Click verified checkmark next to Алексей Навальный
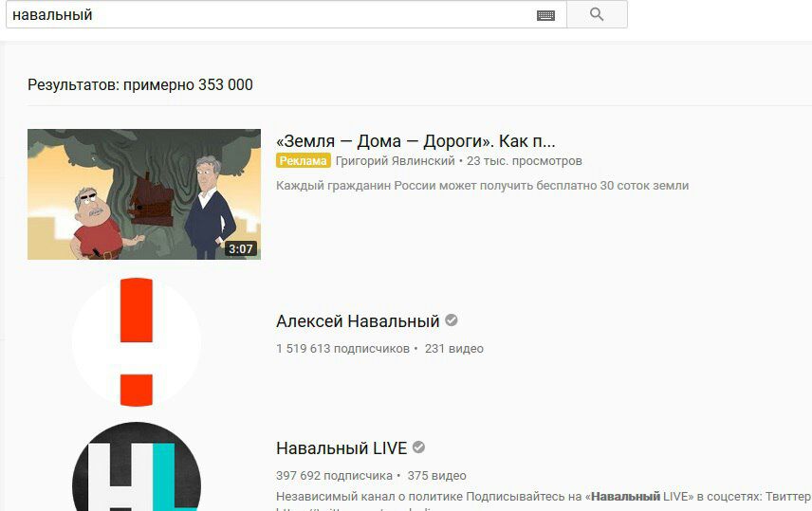Viewport: 812px width, 511px height. click(451, 320)
